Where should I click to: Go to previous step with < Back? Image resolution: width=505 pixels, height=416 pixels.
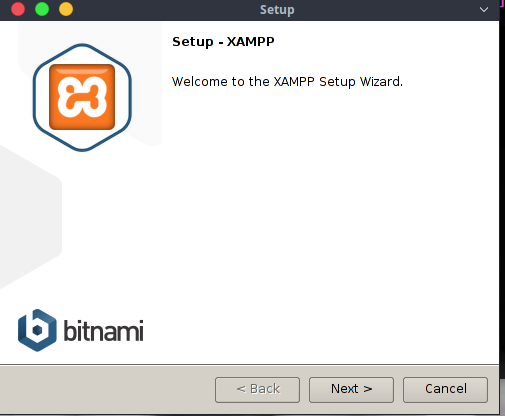257,390
